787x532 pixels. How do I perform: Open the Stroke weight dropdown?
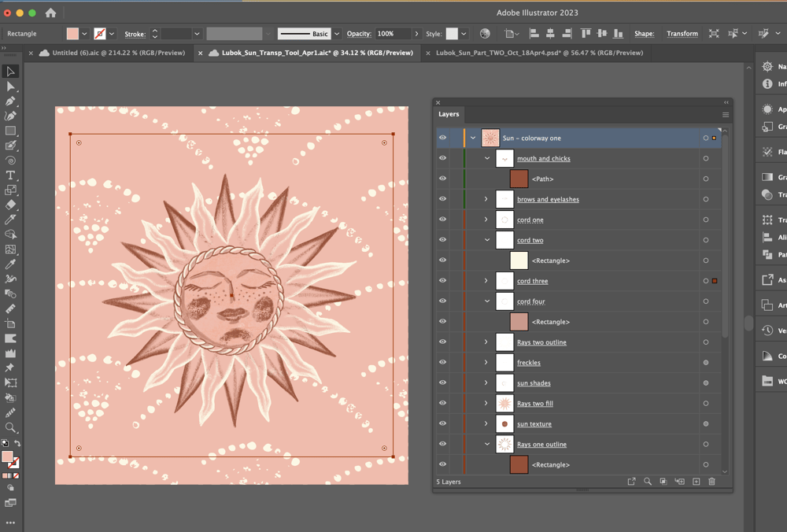(x=198, y=34)
